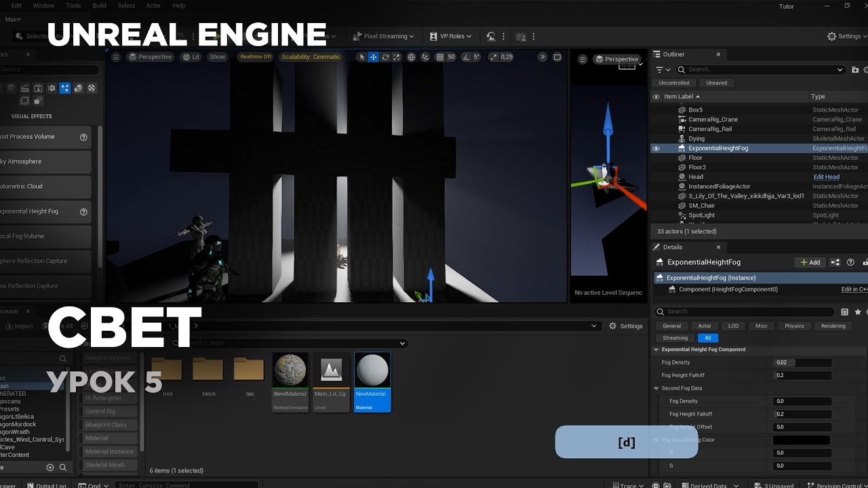The width and height of the screenshot is (868, 488).
Task: Follow the Edit Head link
Action: tap(826, 177)
